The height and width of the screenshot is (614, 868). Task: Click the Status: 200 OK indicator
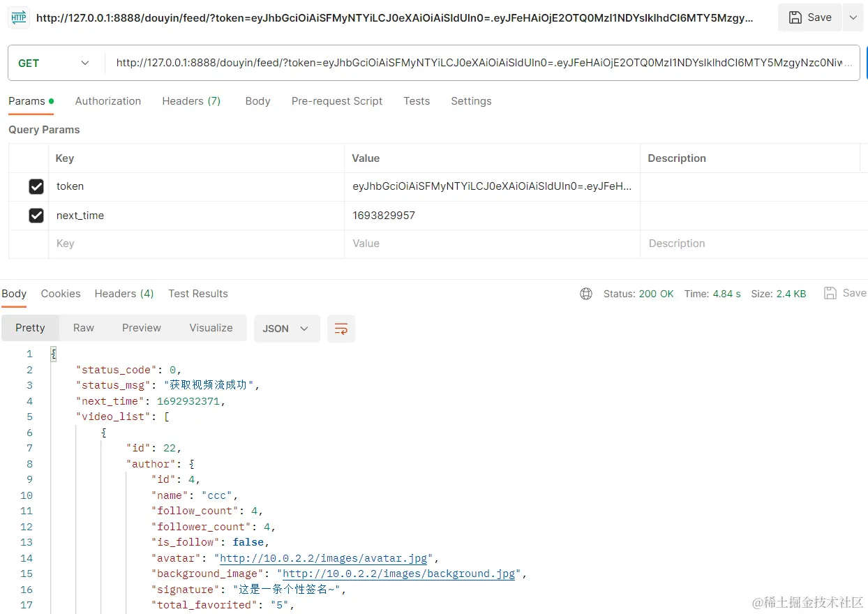(x=638, y=294)
